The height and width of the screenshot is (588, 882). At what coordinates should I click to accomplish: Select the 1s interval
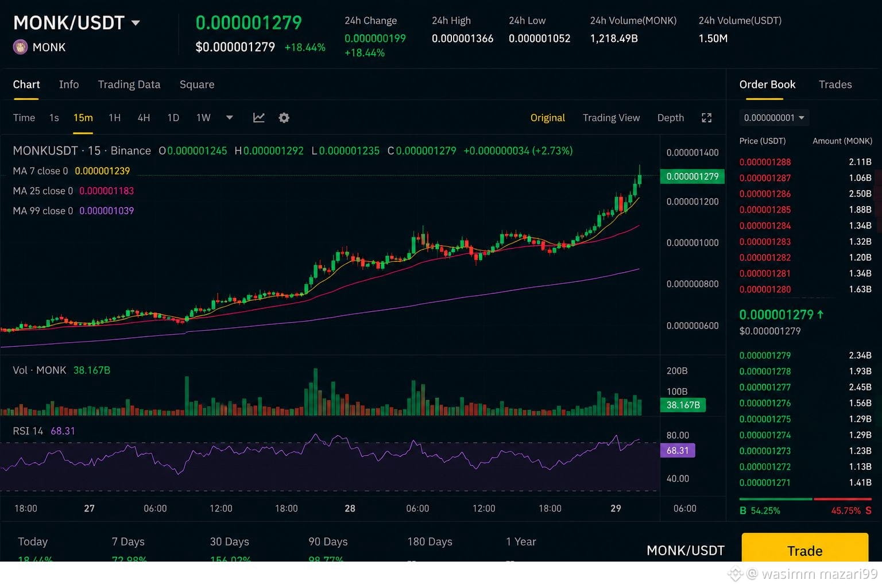pyautogui.click(x=54, y=118)
